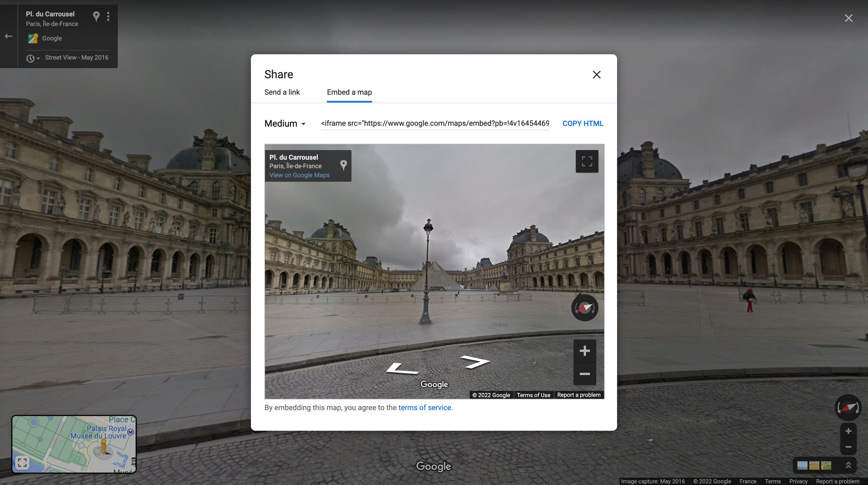This screenshot has height=485, width=868.
Task: Zoom in on embed preview
Action: (x=584, y=351)
